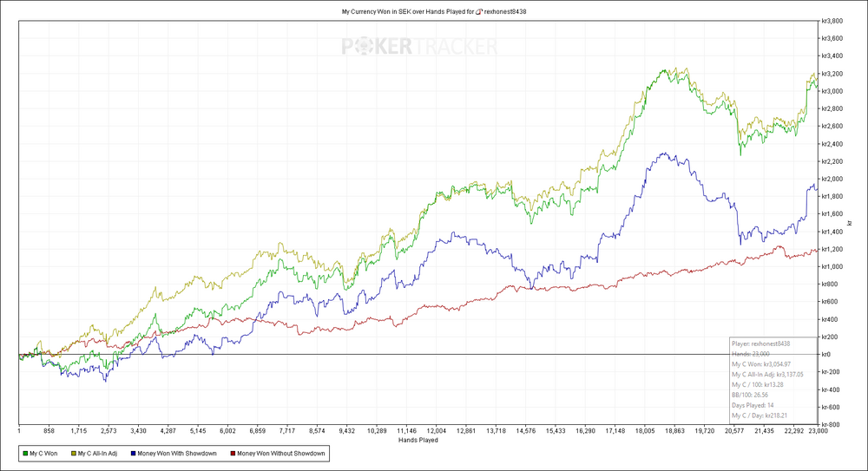
Task: Click the 12,004 x-axis tick label
Action: (437, 430)
